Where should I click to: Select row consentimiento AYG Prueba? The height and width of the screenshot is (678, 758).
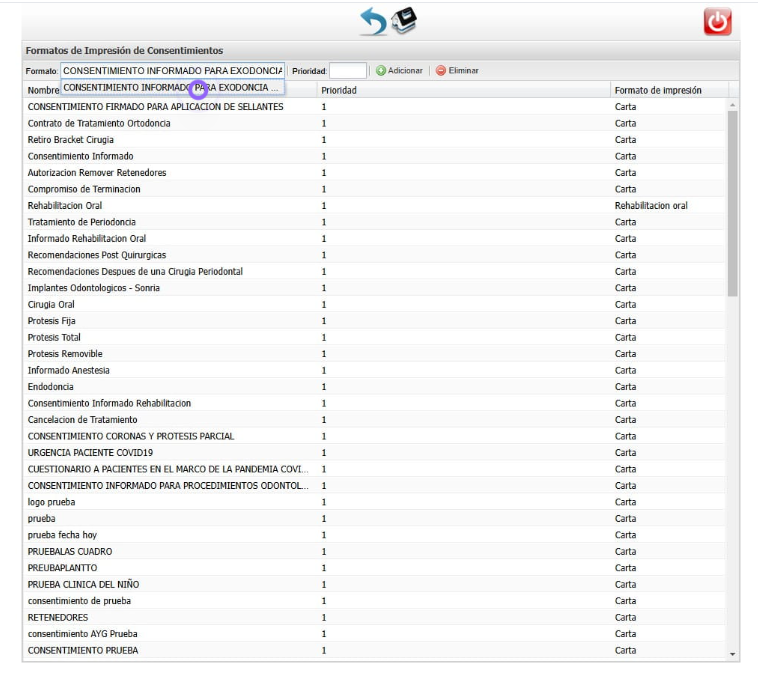click(375, 634)
